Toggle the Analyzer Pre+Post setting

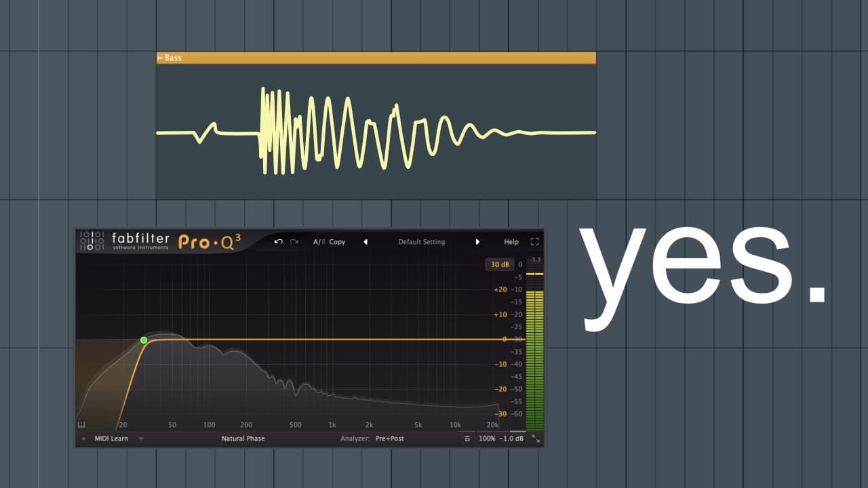coord(390,439)
